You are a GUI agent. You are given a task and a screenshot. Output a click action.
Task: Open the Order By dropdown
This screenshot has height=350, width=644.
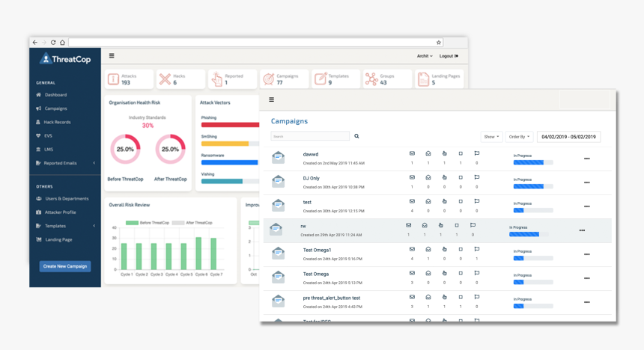pos(519,137)
